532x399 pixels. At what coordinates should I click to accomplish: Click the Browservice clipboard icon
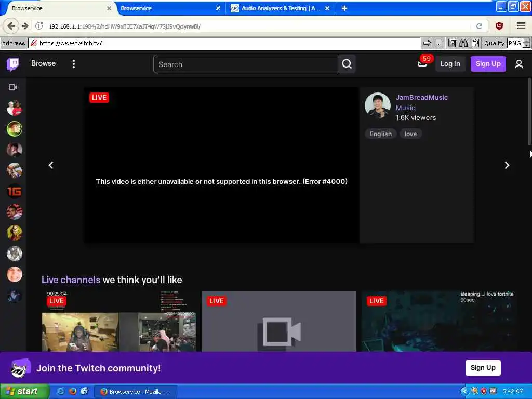[x=475, y=43]
